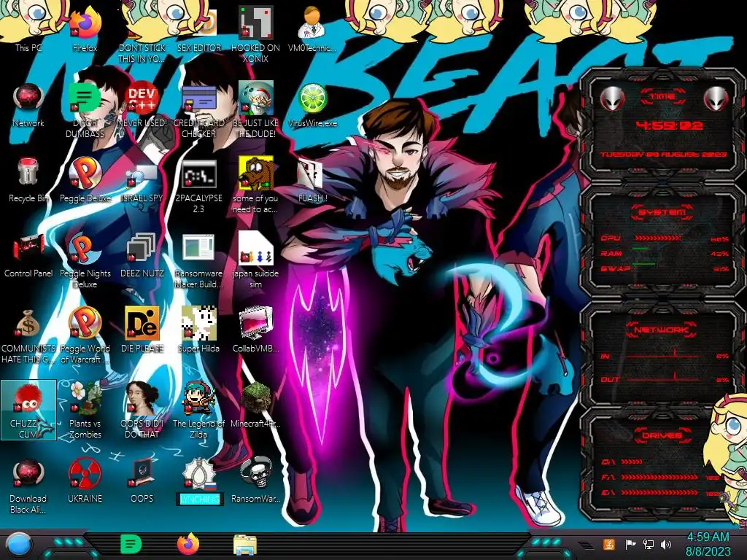The height and width of the screenshot is (560, 747).
Task: Select the japan suicide sim icon
Action: click(x=255, y=261)
